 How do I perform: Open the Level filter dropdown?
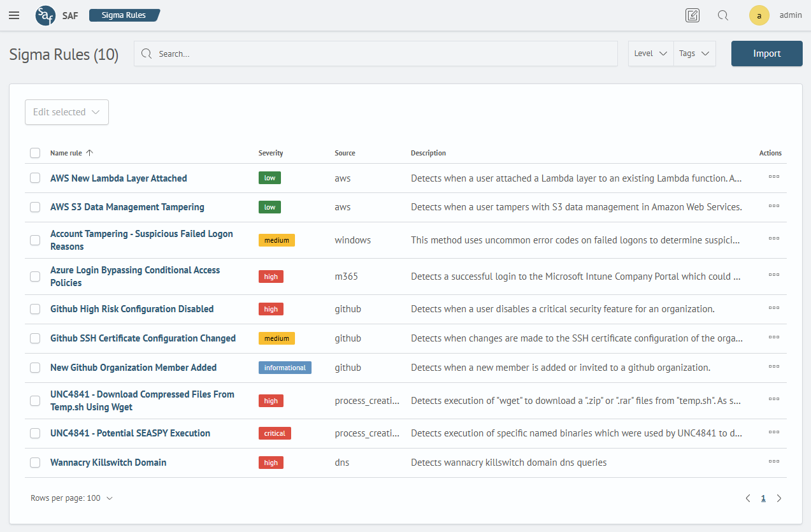tap(651, 54)
